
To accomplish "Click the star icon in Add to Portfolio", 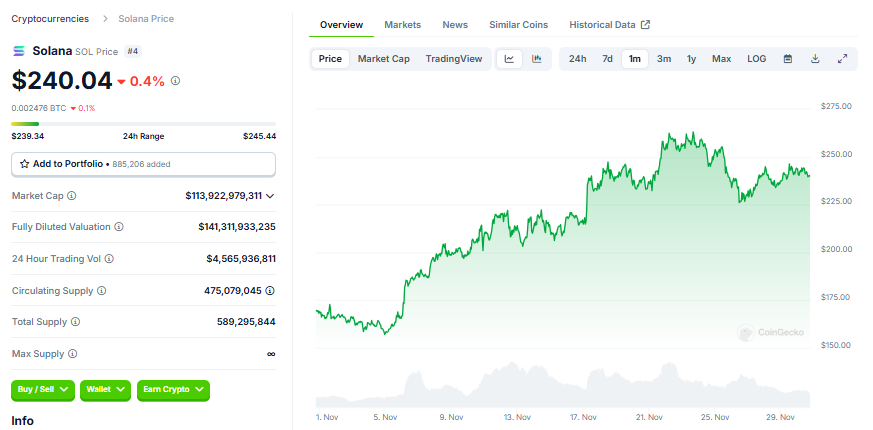I will pos(24,164).
